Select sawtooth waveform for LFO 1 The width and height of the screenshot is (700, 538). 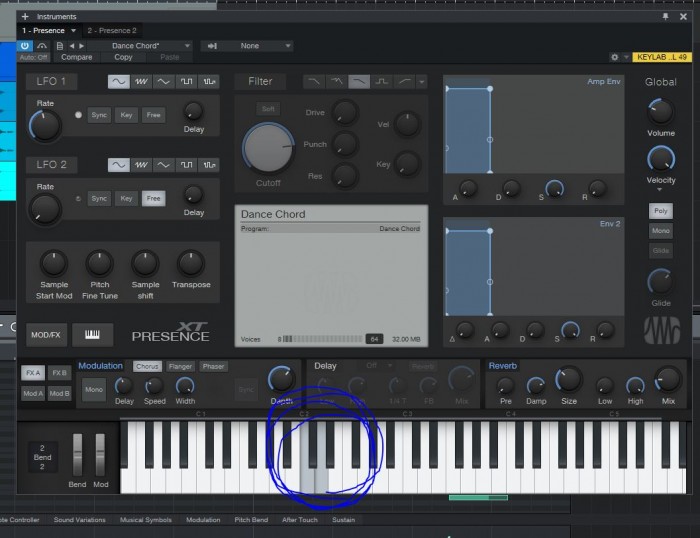[x=141, y=81]
